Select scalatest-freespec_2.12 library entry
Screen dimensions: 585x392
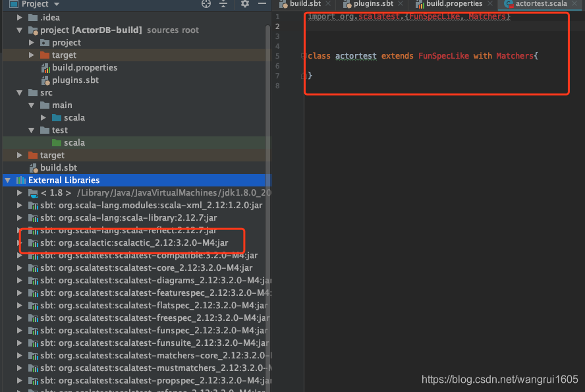point(150,318)
